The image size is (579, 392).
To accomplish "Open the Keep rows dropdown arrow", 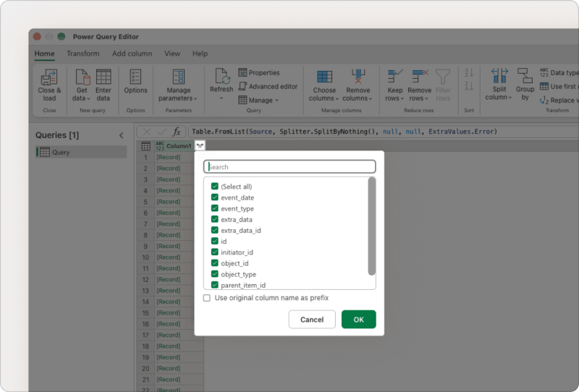I will tap(402, 98).
